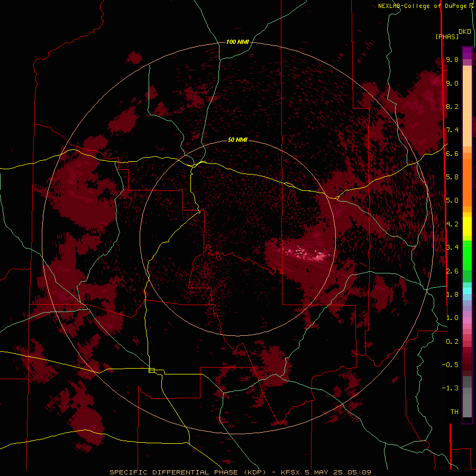The image size is (476, 476).
Task: Click the 1.8 scale value
Action: tap(452, 295)
